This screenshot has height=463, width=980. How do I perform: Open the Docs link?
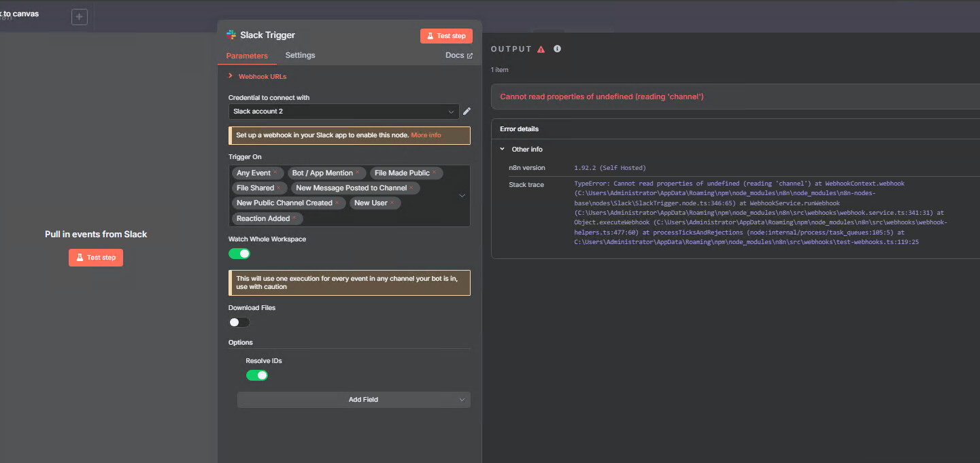tap(459, 55)
